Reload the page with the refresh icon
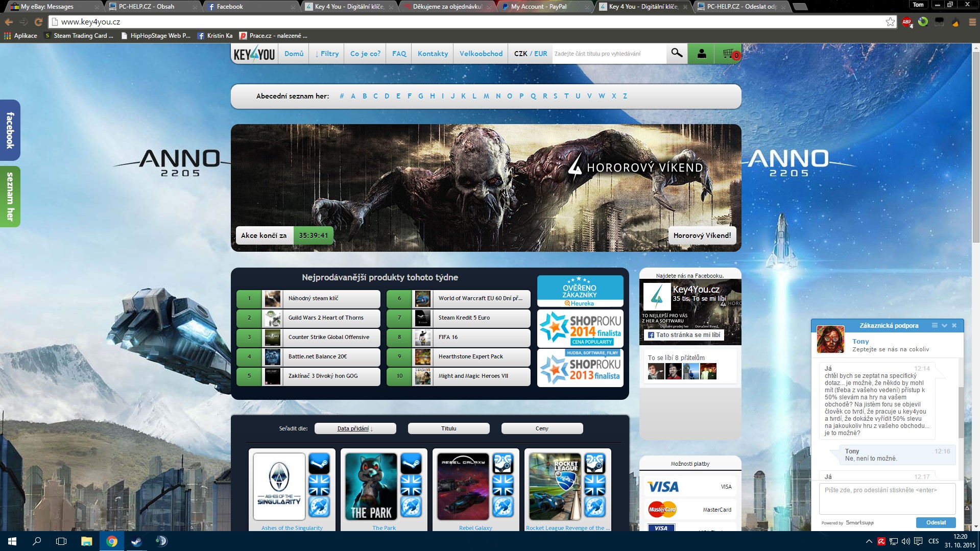Image resolution: width=980 pixels, height=551 pixels. [38, 22]
